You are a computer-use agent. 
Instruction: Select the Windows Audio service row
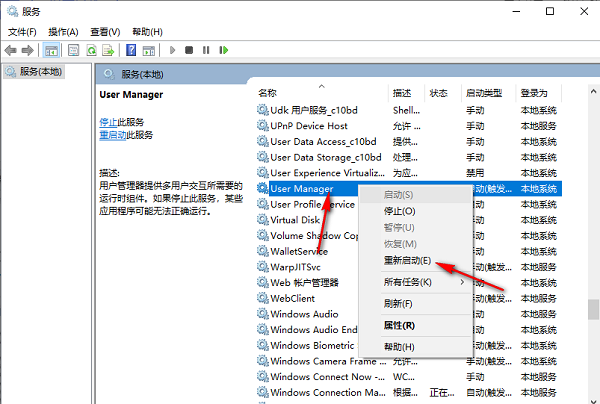click(x=308, y=314)
